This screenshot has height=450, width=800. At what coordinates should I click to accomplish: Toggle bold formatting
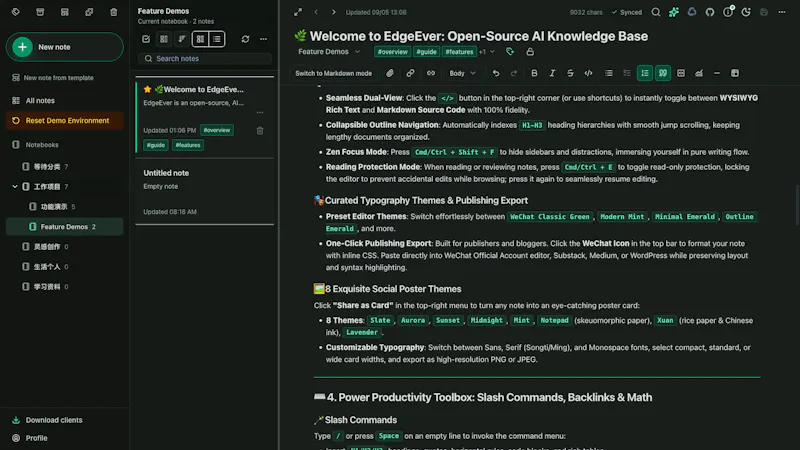(x=534, y=73)
